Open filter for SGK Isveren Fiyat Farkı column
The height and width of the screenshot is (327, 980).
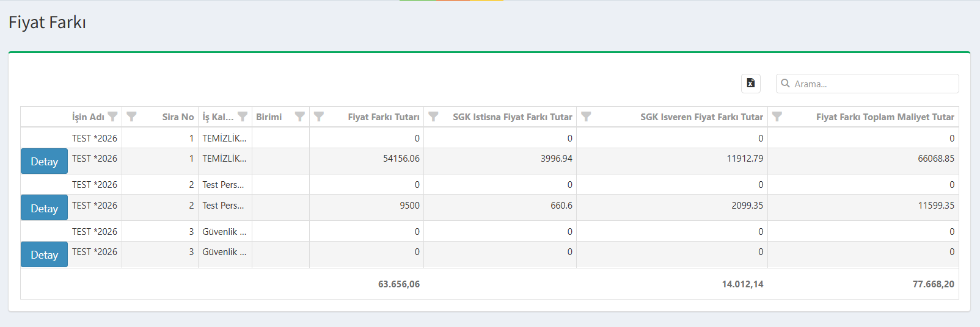pos(586,117)
